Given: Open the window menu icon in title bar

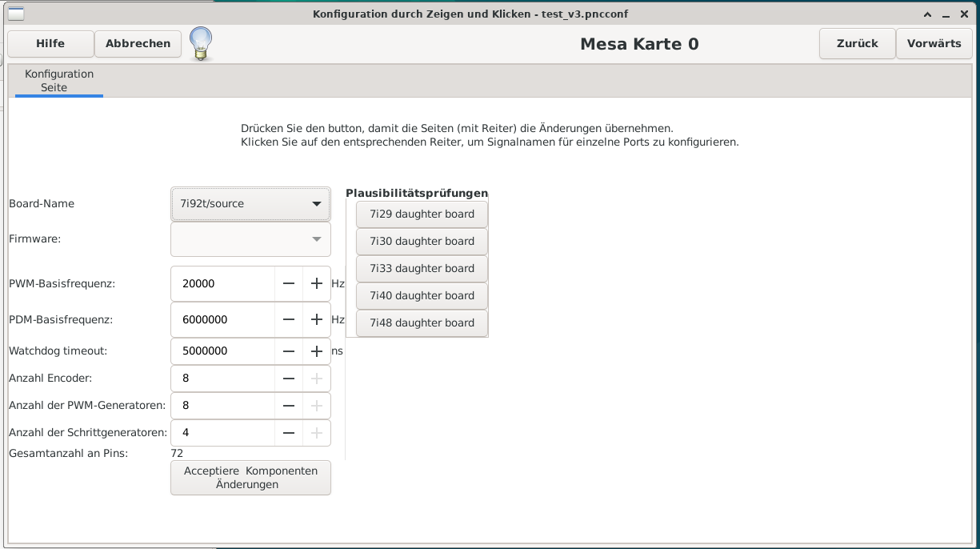Looking at the screenshot, I should (15, 14).
